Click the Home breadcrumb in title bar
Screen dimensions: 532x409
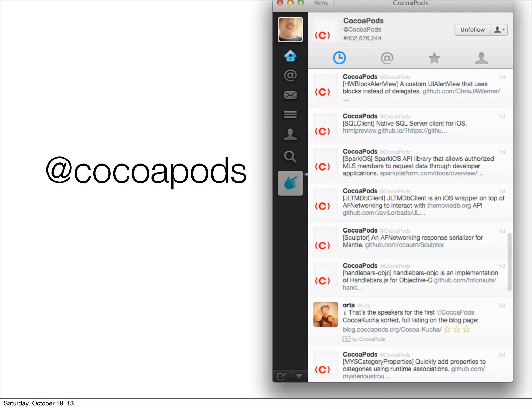[320, 3]
